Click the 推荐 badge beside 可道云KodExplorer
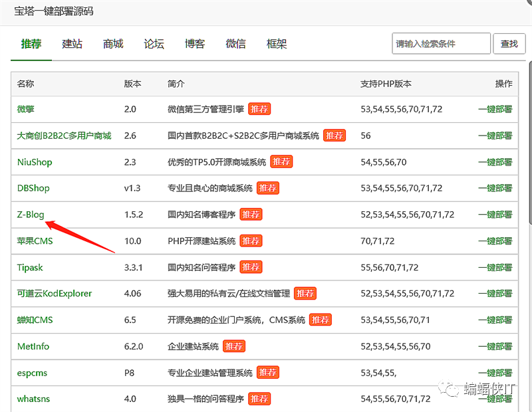This screenshot has width=532, height=412. coord(305,293)
